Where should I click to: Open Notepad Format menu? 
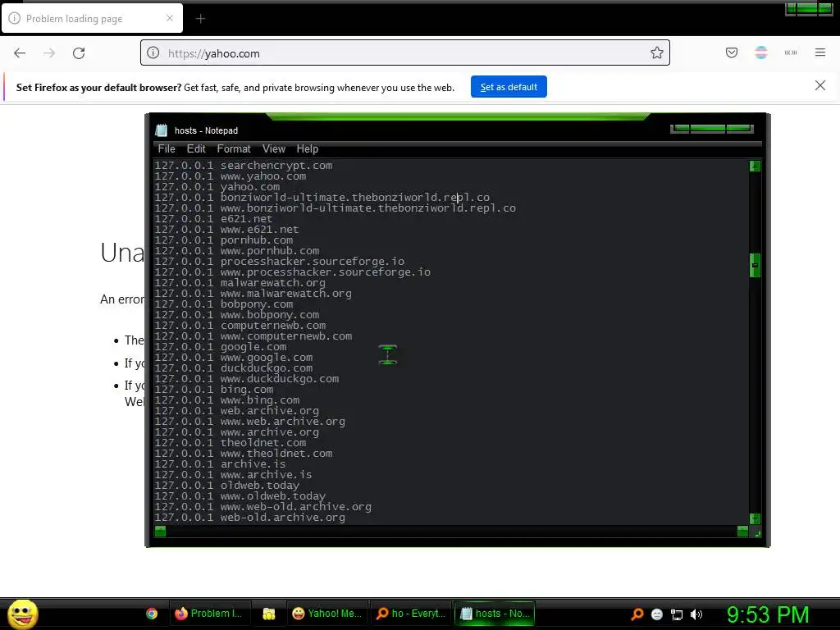[234, 149]
